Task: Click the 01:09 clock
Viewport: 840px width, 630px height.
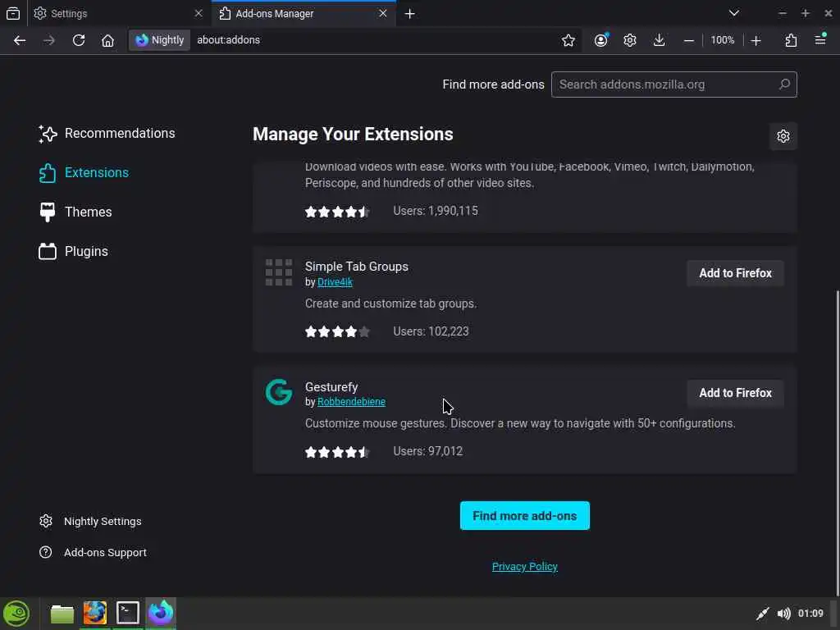Action: 810,614
